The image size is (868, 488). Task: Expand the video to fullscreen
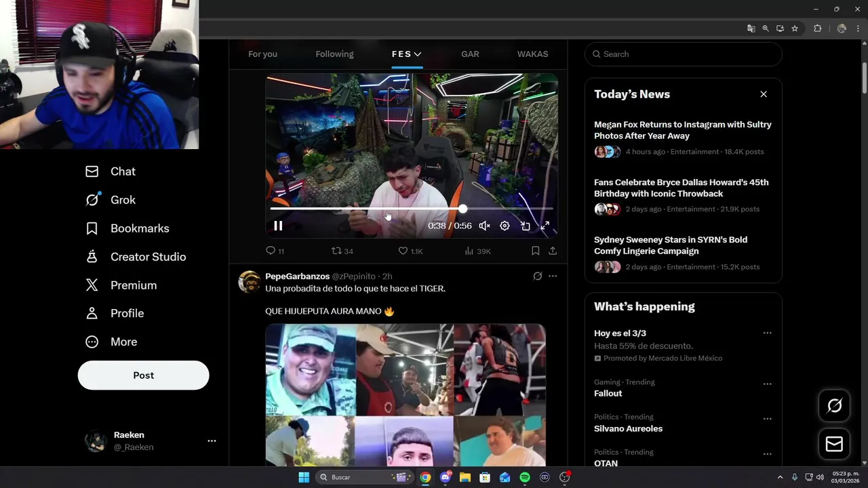[545, 226]
